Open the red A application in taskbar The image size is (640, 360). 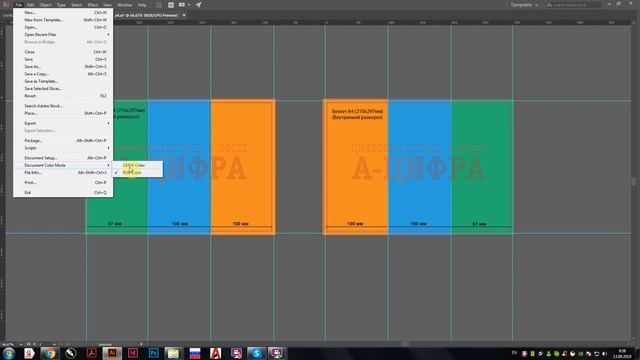[216, 353]
